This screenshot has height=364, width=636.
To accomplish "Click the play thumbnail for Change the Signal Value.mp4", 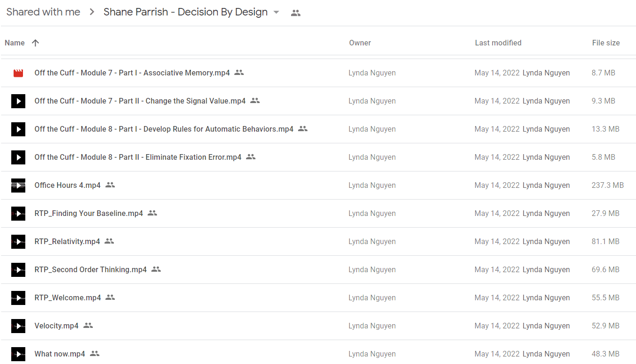I will (18, 101).
